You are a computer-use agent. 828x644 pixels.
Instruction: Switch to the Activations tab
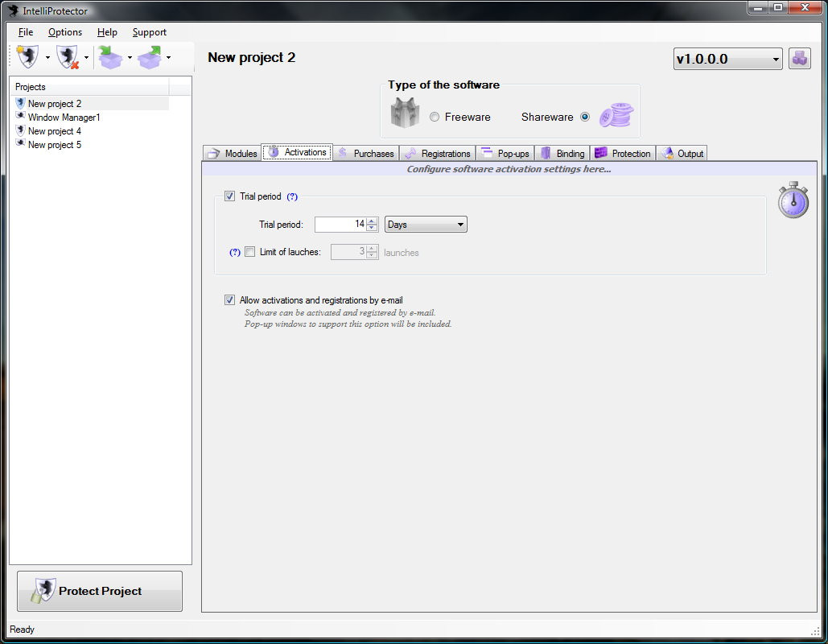click(x=297, y=152)
